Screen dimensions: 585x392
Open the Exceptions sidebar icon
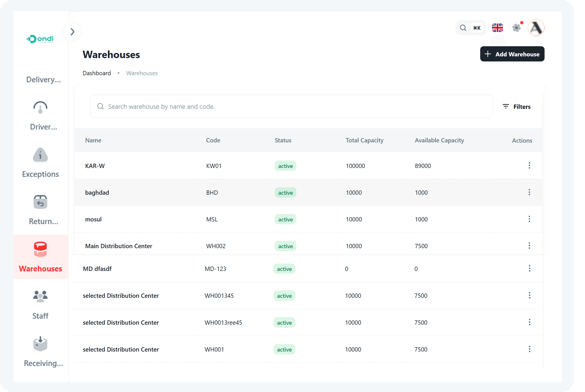coord(40,155)
